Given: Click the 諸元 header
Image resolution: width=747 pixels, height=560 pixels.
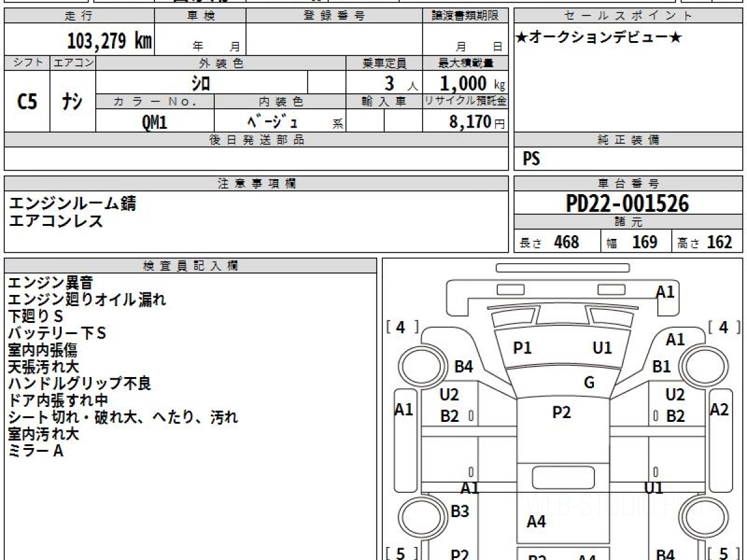Looking at the screenshot, I should pos(629,222).
